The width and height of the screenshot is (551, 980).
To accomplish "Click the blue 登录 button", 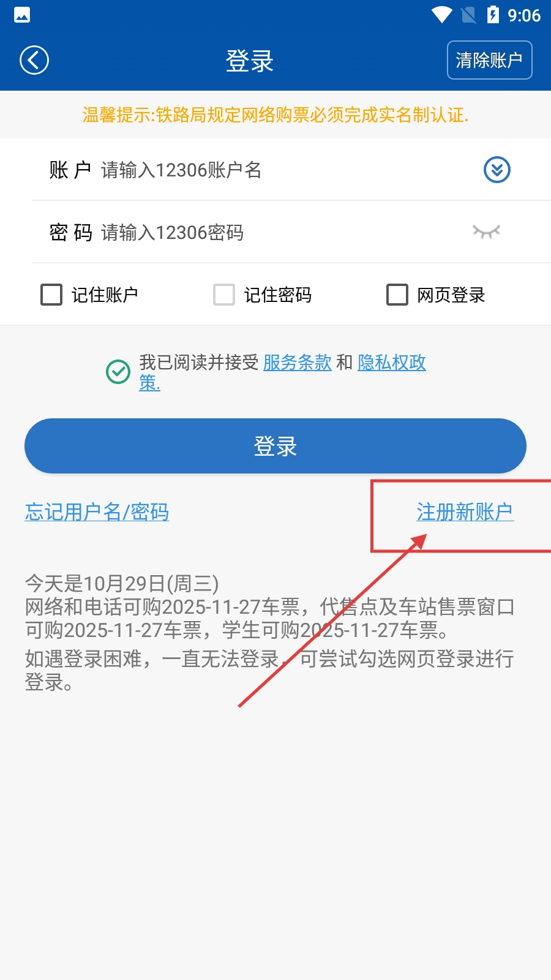I will [275, 446].
